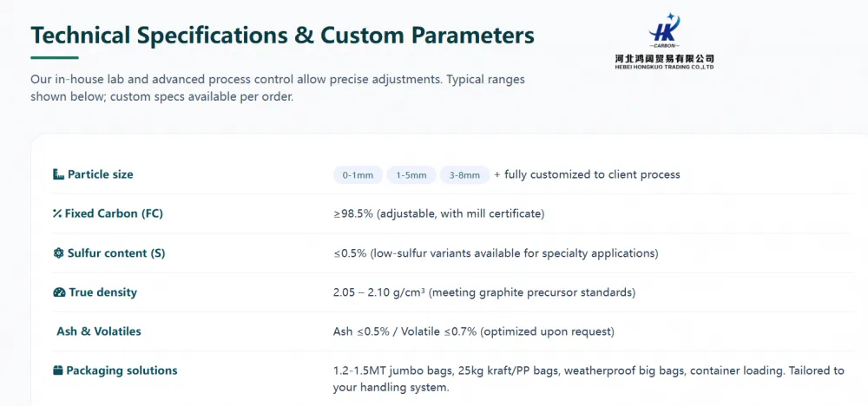Click the gauge icon beside True density
Viewport: 868px width, 406px height.
pos(59,292)
